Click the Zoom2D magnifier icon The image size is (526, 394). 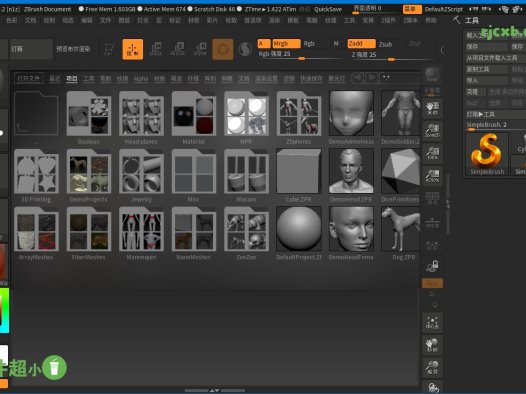tap(432, 131)
